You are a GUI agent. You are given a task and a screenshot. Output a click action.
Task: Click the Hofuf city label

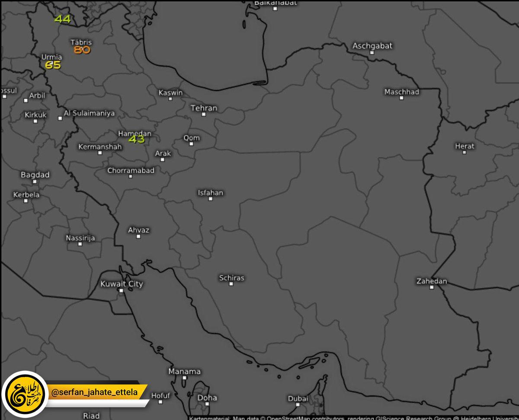click(160, 395)
